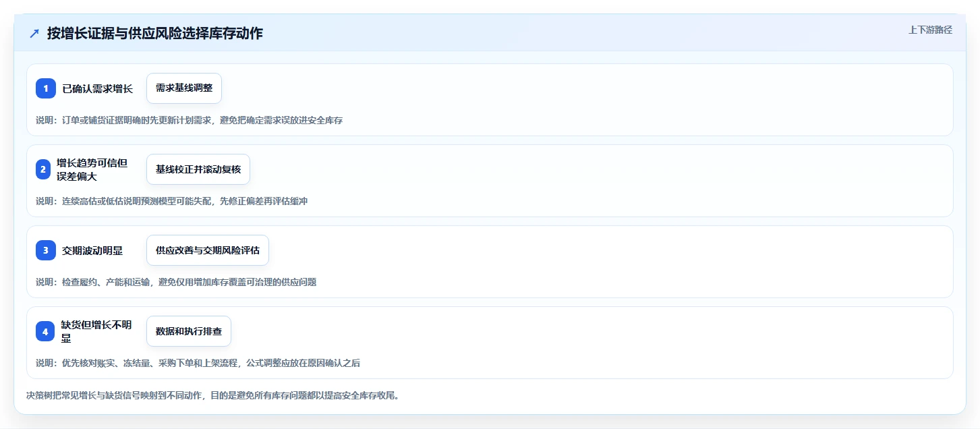Select the 缺货但增长不明显 condition text
Screen dimensions: 980x429
[x=96, y=331]
